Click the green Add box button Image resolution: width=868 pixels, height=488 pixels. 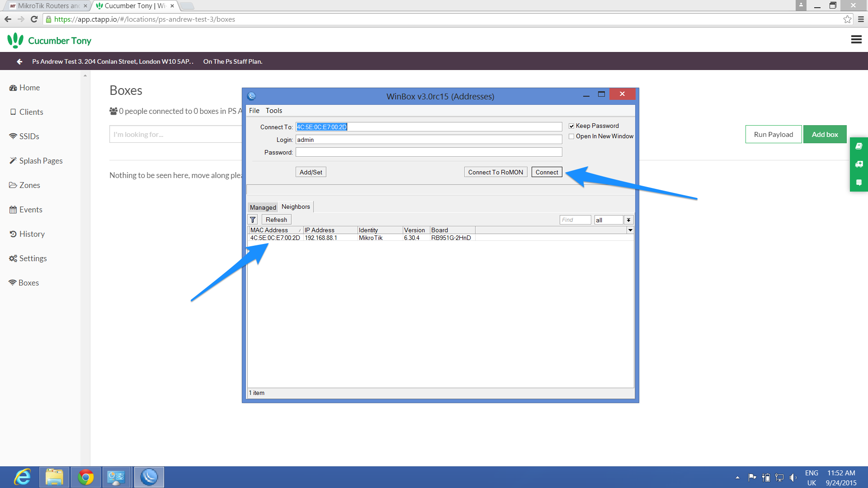click(825, 134)
